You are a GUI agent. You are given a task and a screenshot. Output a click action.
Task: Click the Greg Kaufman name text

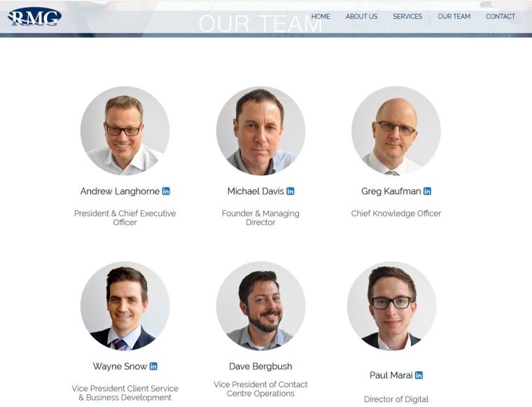point(391,191)
